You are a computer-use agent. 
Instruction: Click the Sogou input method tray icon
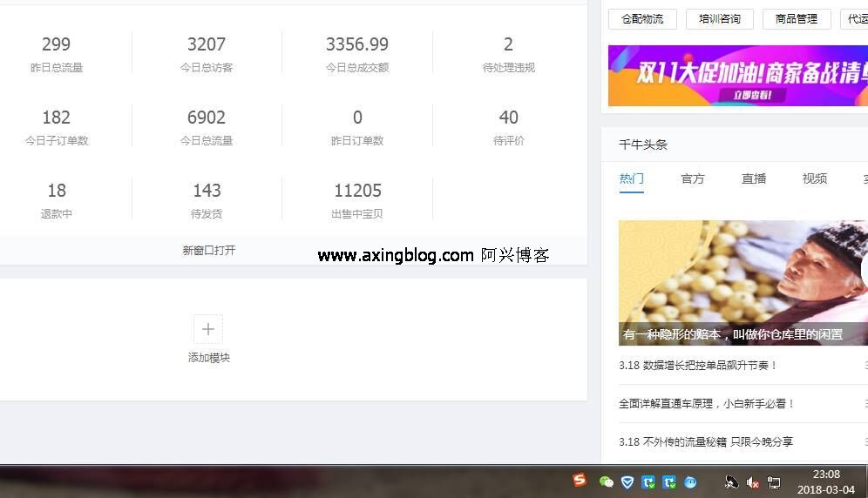(580, 480)
